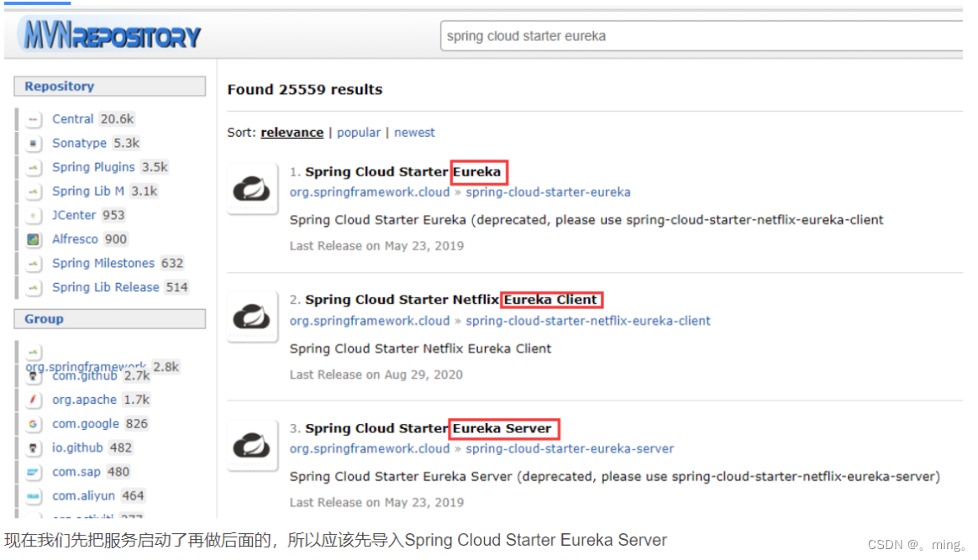
Task: Click the Netflix Eureka Client artifact logo
Action: tap(252, 317)
